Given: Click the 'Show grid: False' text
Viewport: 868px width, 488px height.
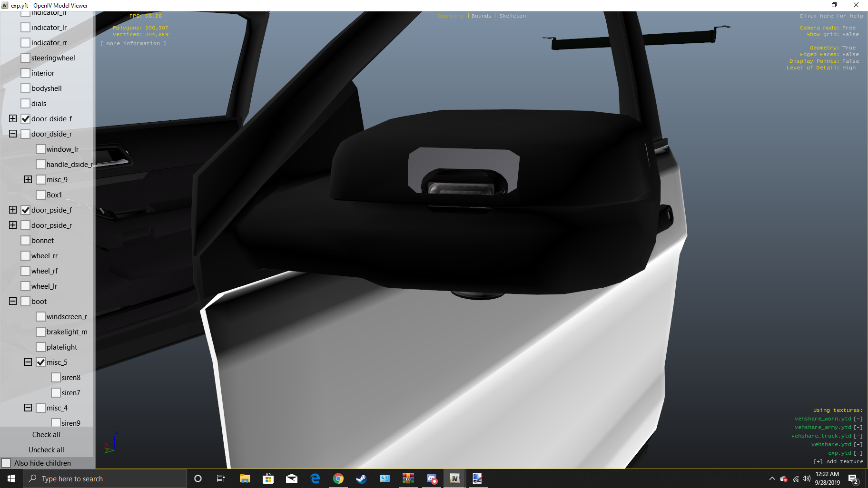Looking at the screenshot, I should click(833, 35).
